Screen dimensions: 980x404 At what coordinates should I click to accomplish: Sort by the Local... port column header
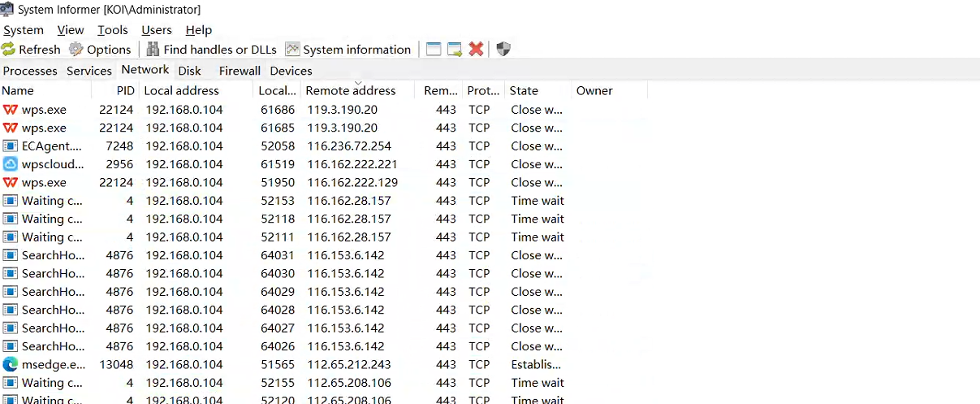pos(278,90)
